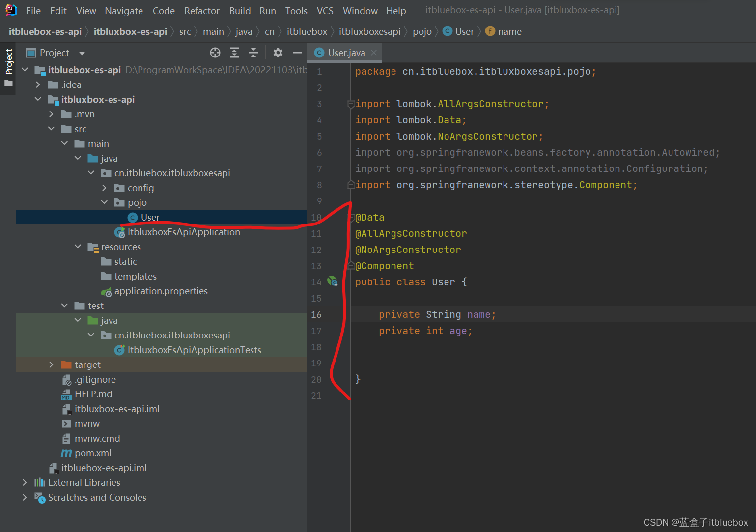Open the Window menu

point(360,11)
